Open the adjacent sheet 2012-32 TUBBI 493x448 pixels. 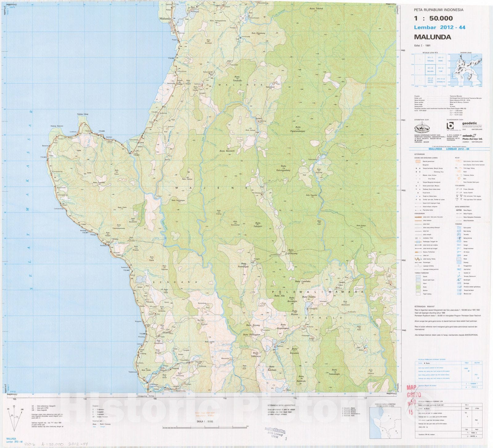[440, 70]
